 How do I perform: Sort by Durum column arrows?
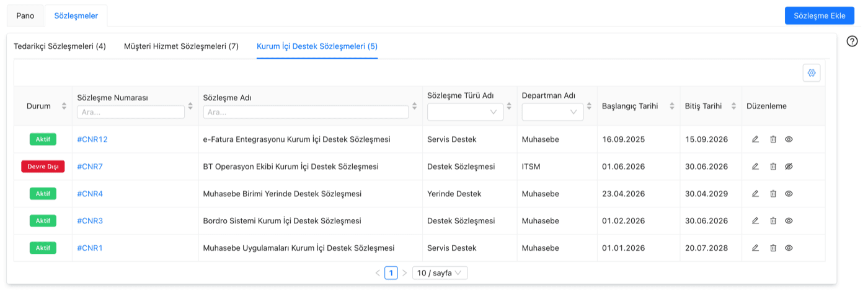coord(64,106)
